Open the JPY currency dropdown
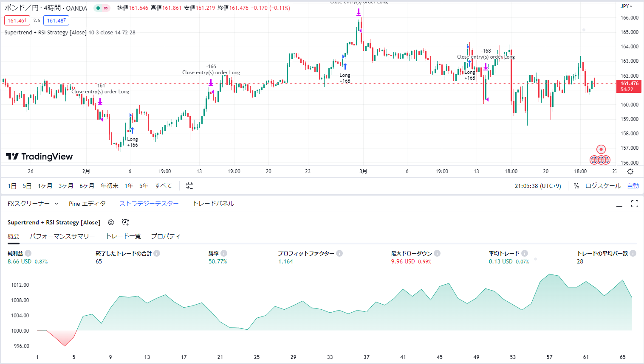The image size is (644, 364). [627, 6]
